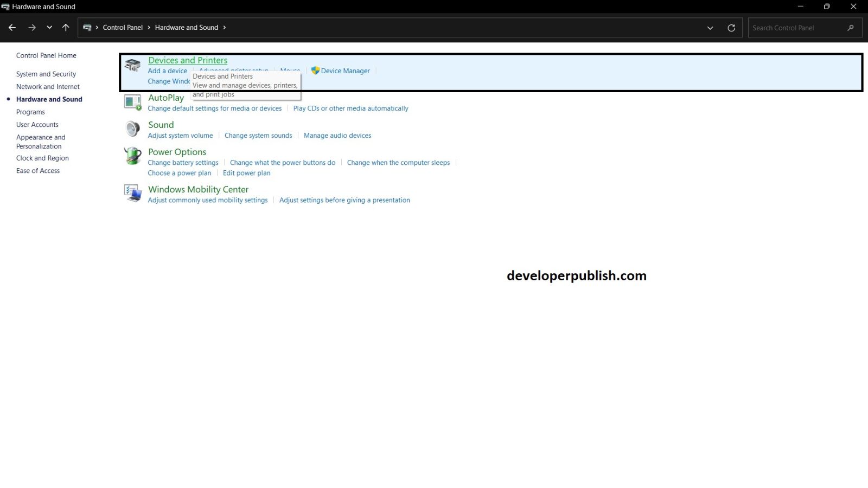Click the Power Options battery icon

pyautogui.click(x=132, y=156)
